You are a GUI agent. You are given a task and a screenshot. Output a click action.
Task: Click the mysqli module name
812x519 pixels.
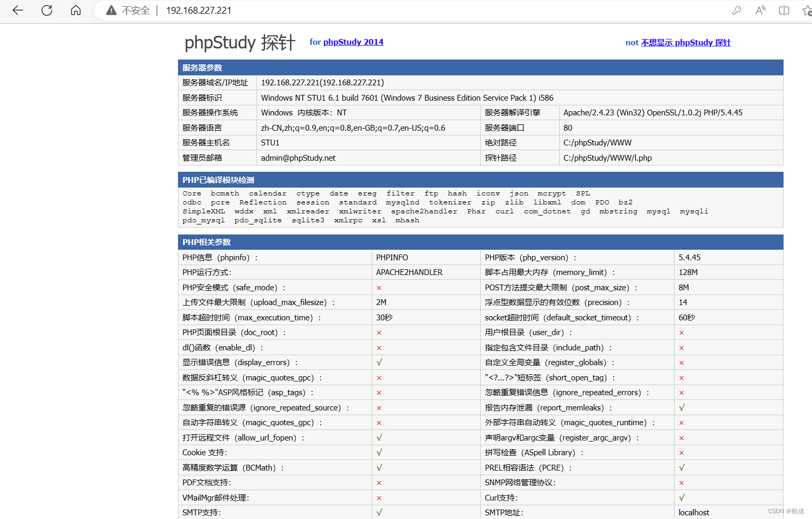[x=694, y=211]
